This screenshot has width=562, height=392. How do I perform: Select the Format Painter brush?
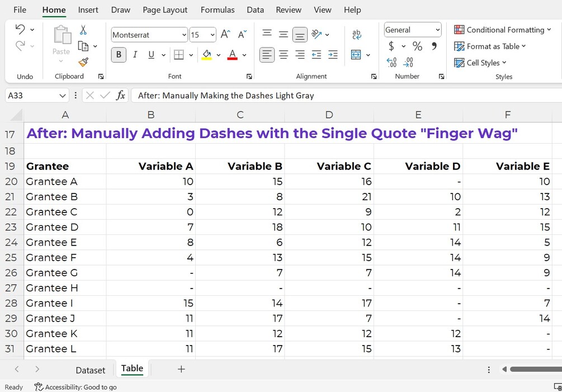[x=83, y=62]
